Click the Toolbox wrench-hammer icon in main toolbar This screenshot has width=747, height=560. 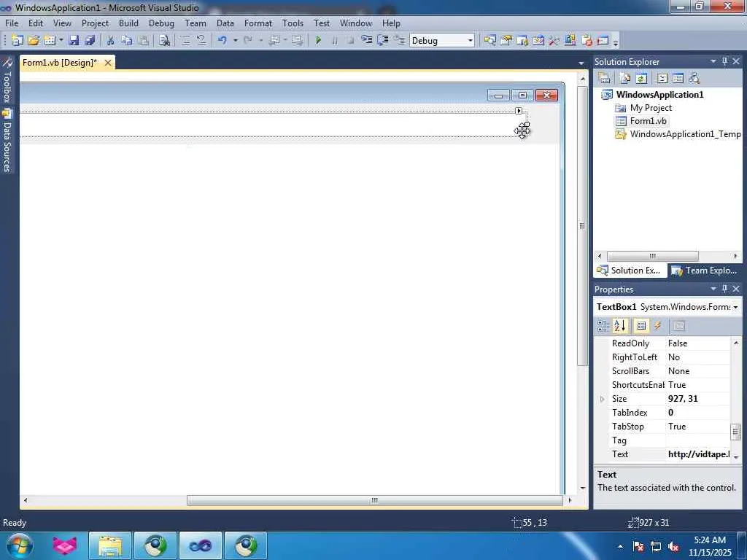point(554,41)
